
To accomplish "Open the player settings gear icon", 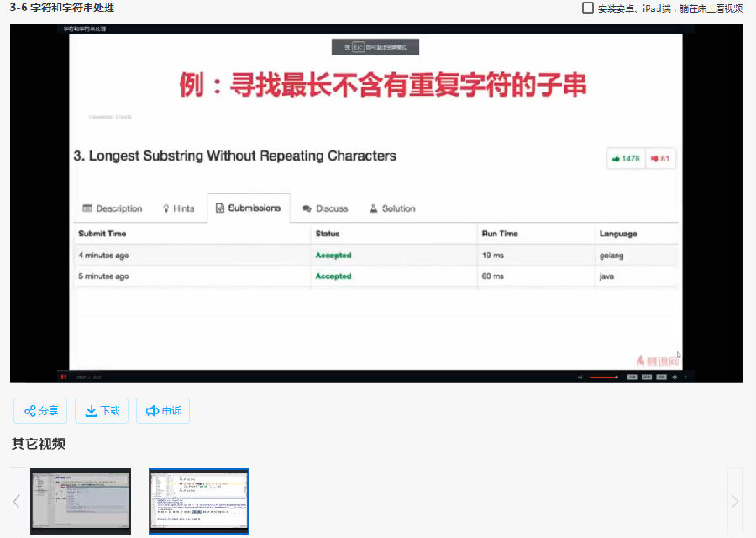I will coord(674,376).
